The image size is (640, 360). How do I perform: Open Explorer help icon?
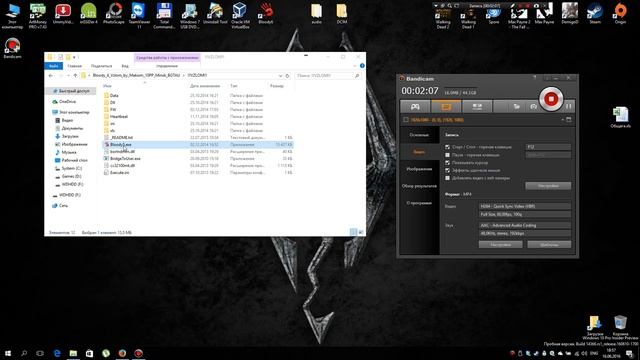(362, 66)
